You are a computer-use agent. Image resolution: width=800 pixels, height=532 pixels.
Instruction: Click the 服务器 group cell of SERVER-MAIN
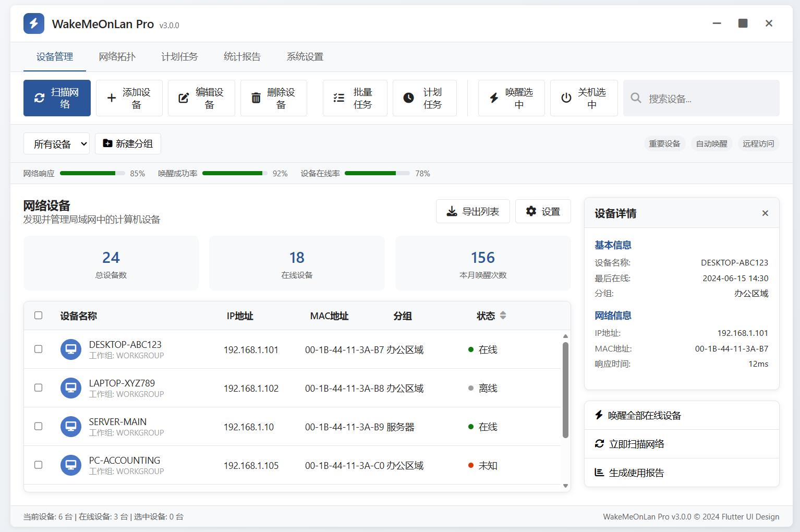coord(401,427)
